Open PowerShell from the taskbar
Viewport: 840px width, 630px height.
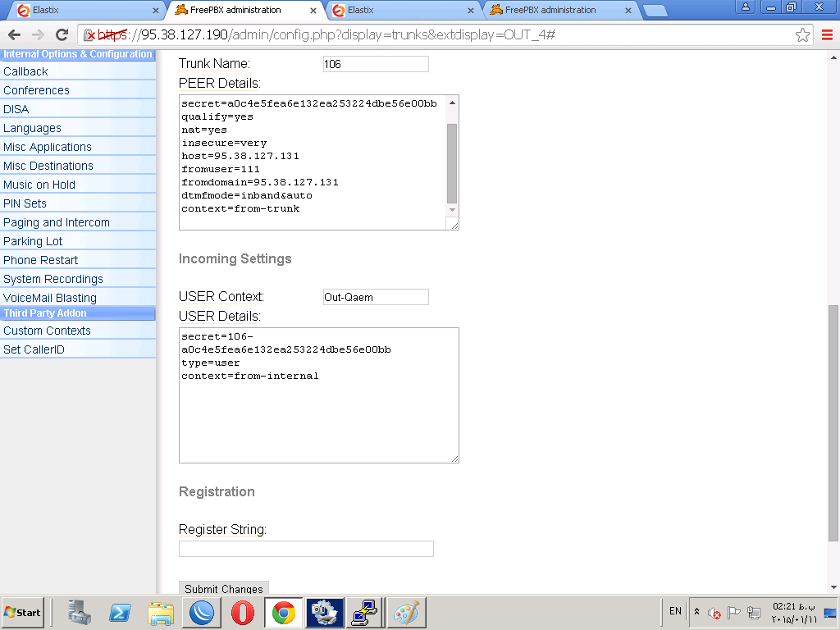[x=121, y=613]
